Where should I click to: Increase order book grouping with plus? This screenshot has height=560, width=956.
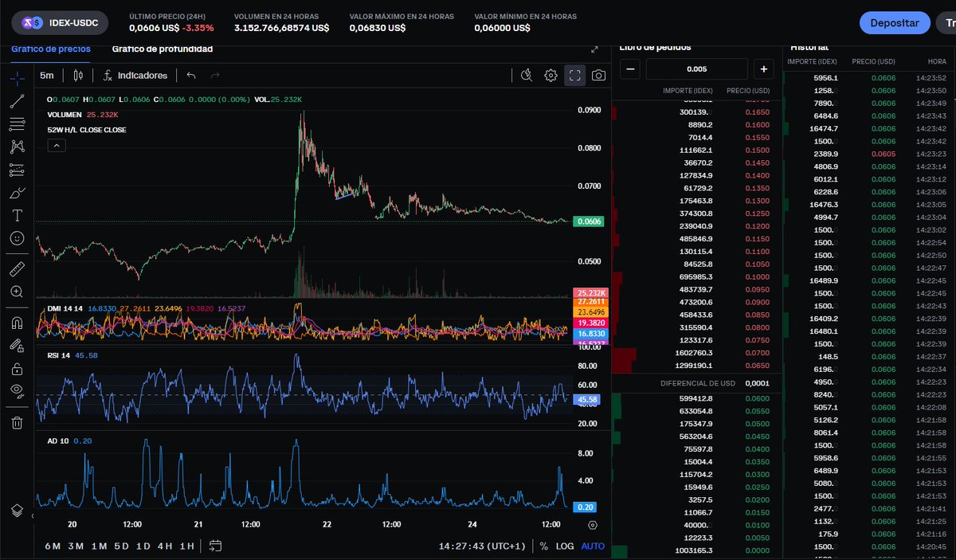coord(763,69)
